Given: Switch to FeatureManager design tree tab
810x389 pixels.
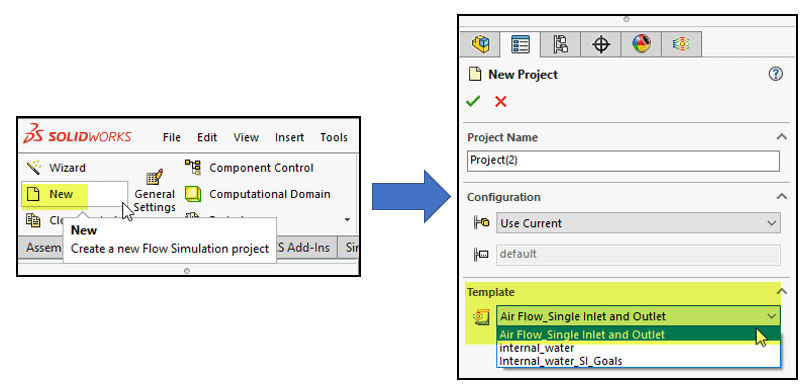Looking at the screenshot, I should click(480, 44).
